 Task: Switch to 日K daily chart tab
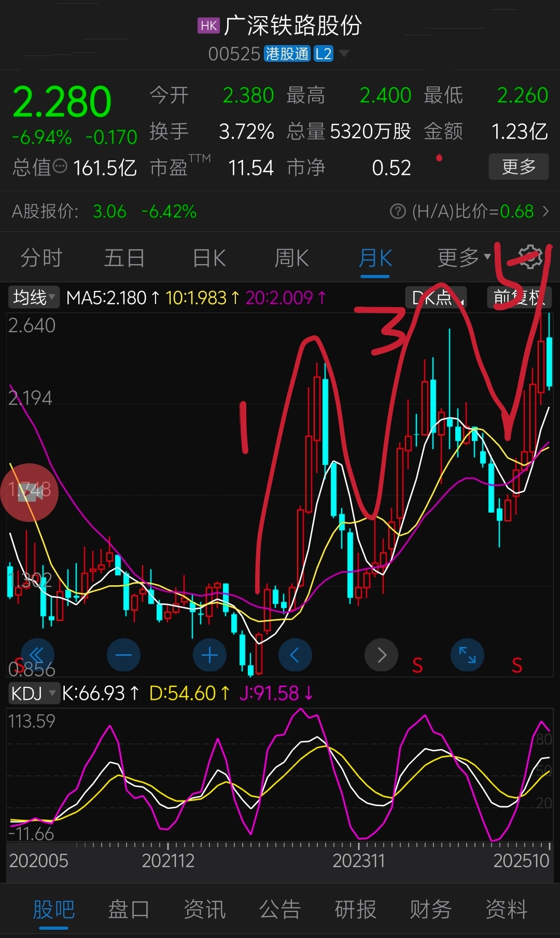coord(209,258)
